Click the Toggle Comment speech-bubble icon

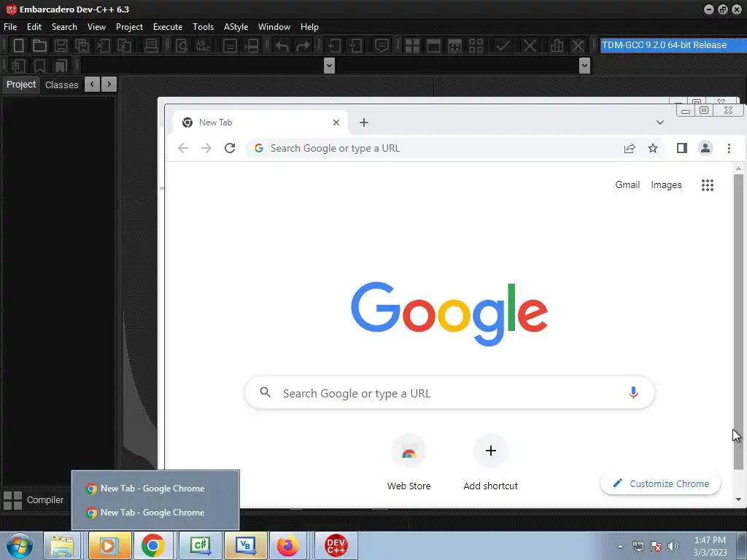pos(382,46)
